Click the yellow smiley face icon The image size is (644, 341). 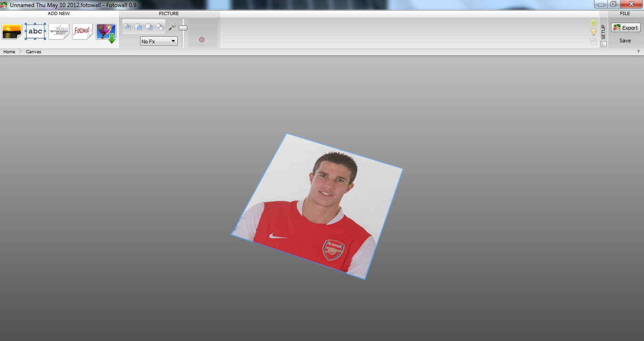tap(594, 23)
